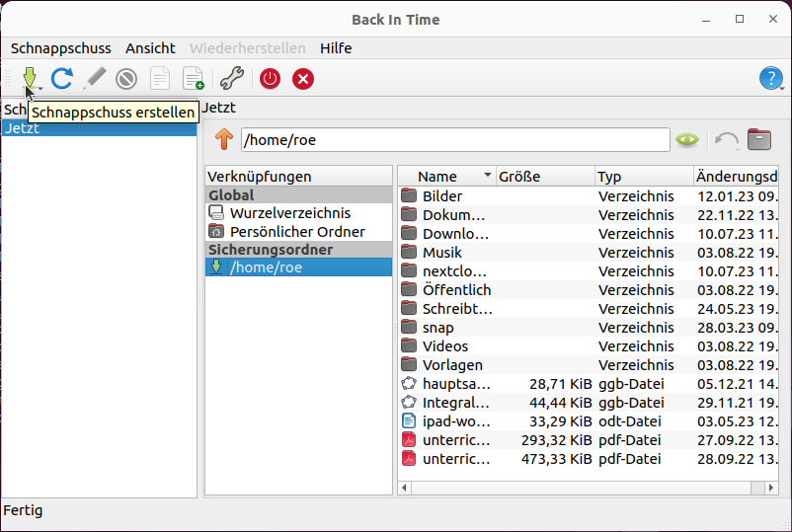Open the dropdown arrow next to snapshot icon
Viewport: 792px width, 532px height.
[x=41, y=88]
